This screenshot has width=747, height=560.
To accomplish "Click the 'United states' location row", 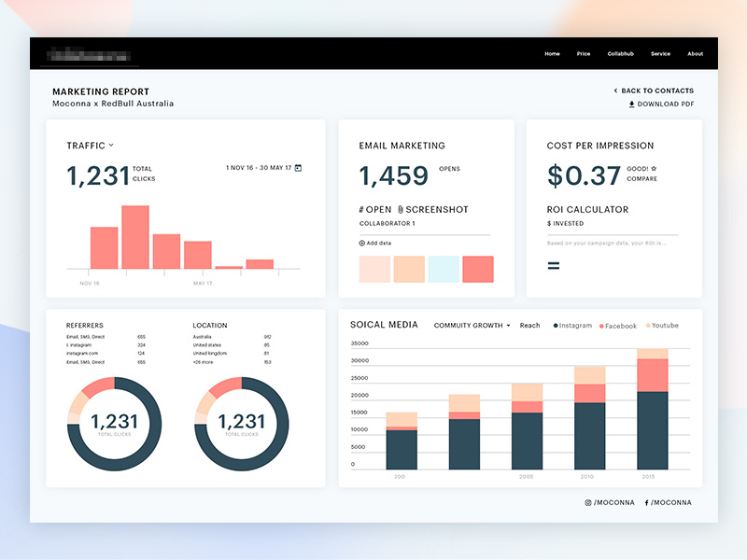I will click(x=232, y=344).
